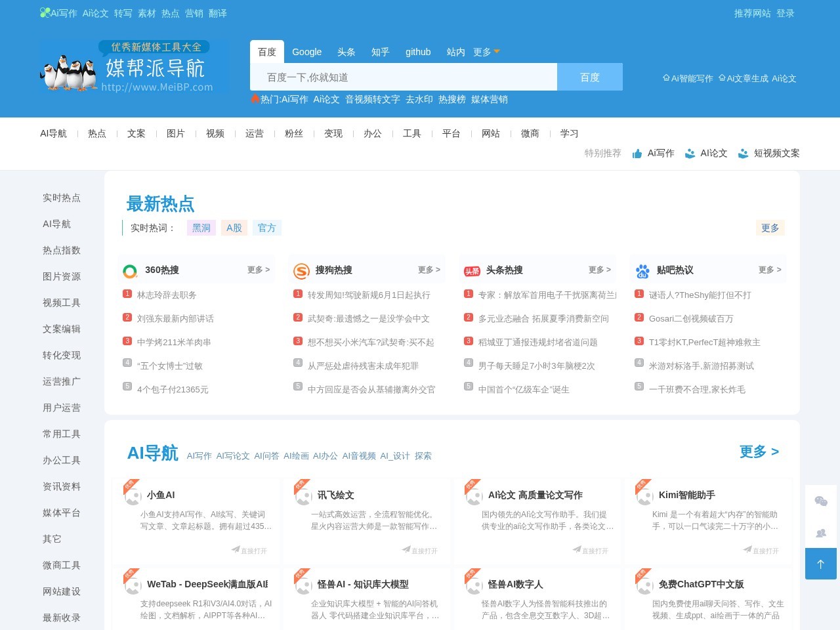Click the back-to-top arrow button
The image size is (840, 630).
pos(821,564)
